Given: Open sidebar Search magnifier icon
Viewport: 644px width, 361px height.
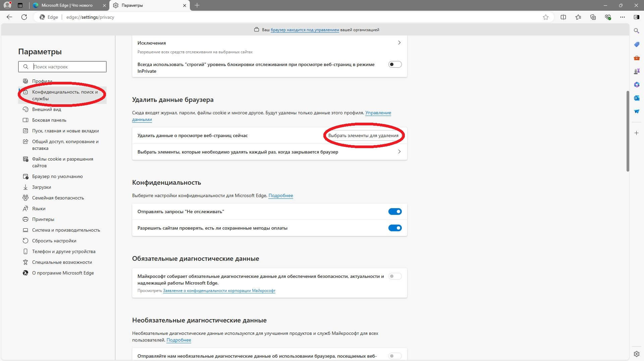Looking at the screenshot, I should pos(636,31).
